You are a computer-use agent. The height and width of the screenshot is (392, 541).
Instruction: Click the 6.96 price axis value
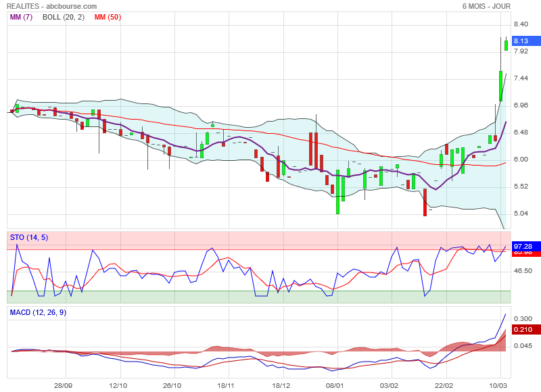point(521,105)
